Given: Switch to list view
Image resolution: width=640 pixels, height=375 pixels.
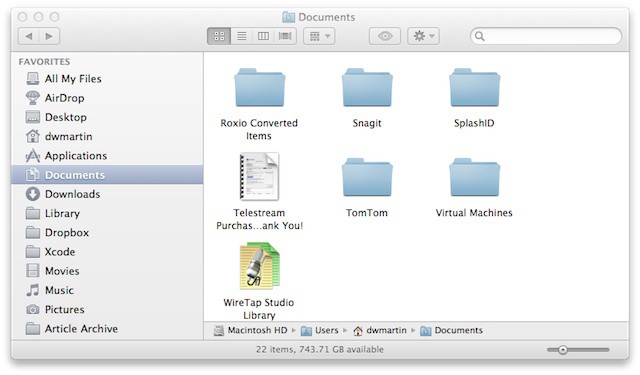Looking at the screenshot, I should pos(242,36).
